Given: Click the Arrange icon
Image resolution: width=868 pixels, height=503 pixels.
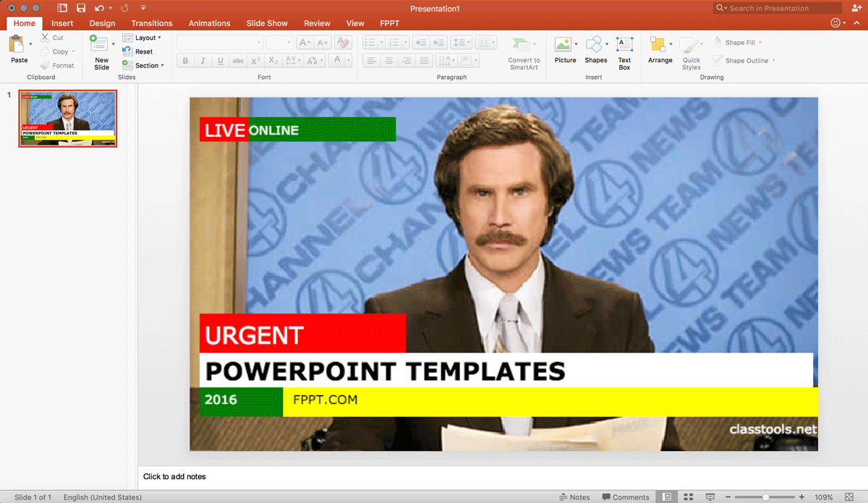Looking at the screenshot, I should 658,44.
